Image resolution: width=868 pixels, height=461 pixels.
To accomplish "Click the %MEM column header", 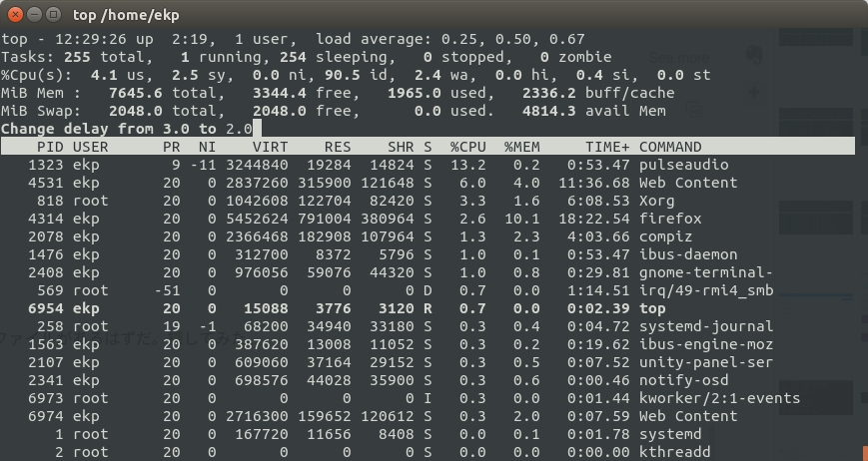I will point(522,147).
